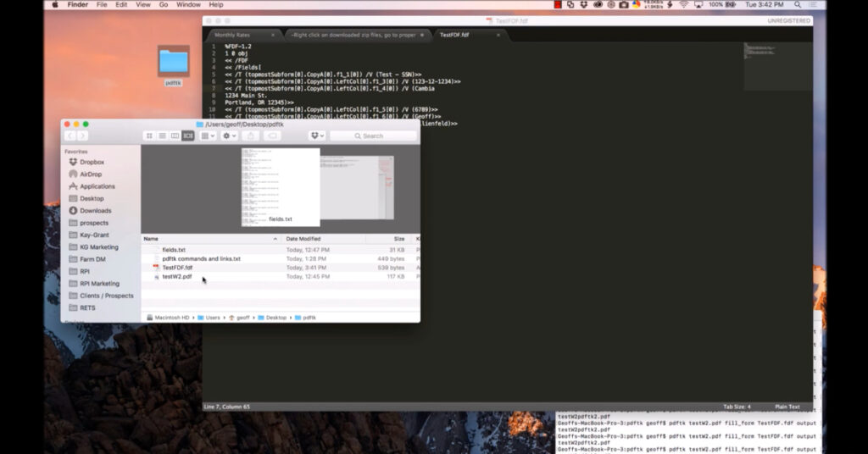Click the Finder Search field
This screenshot has width=868, height=454.
tap(372, 136)
